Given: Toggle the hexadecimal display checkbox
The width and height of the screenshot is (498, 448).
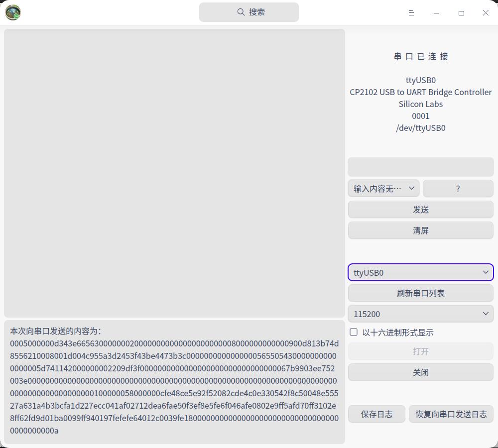Looking at the screenshot, I should click(354, 332).
